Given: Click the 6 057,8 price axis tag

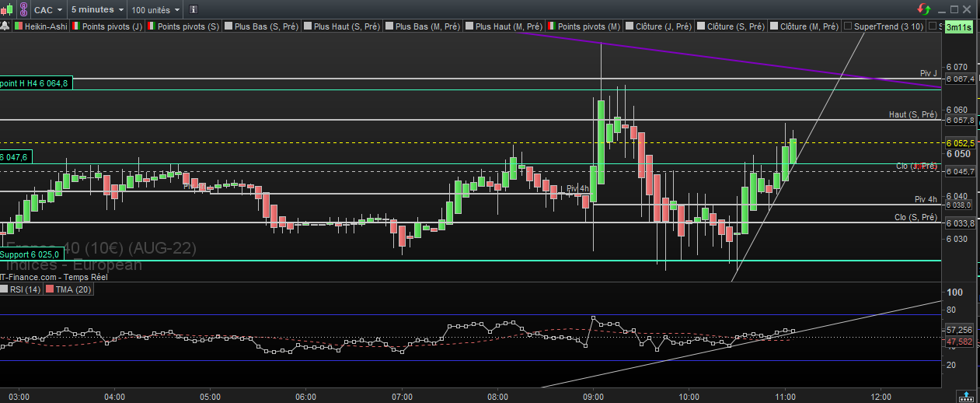Looking at the screenshot, I should click(959, 120).
